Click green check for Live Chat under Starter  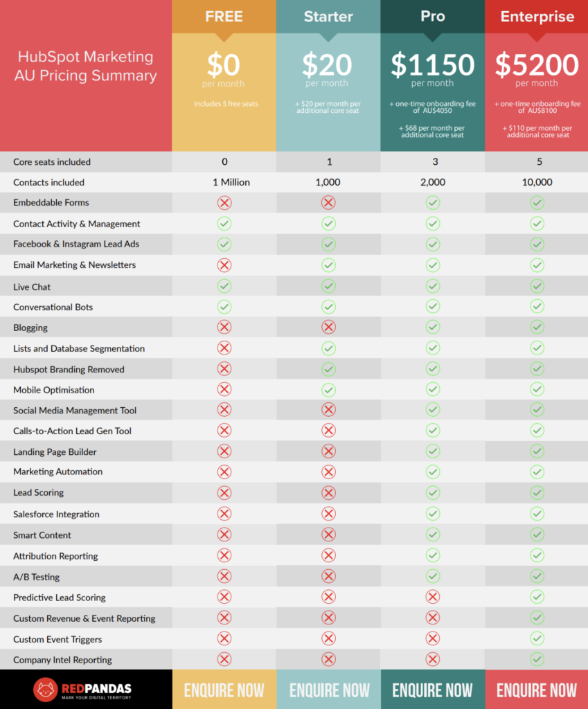pyautogui.click(x=328, y=286)
